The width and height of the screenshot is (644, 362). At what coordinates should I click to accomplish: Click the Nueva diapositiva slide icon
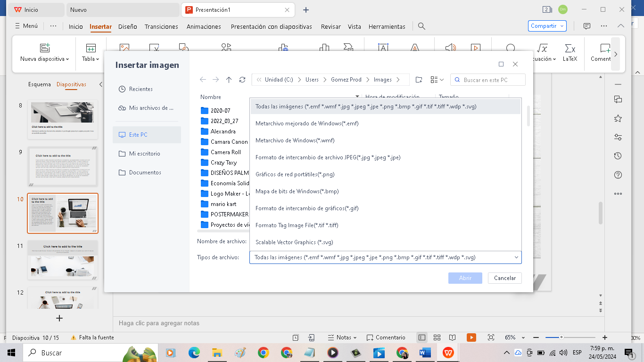click(45, 48)
